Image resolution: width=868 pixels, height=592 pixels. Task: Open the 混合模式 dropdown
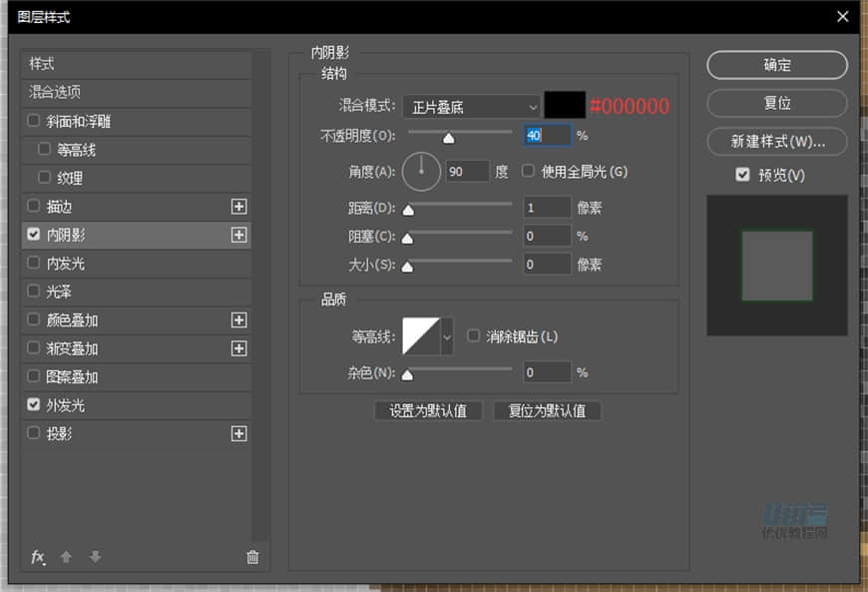click(470, 106)
